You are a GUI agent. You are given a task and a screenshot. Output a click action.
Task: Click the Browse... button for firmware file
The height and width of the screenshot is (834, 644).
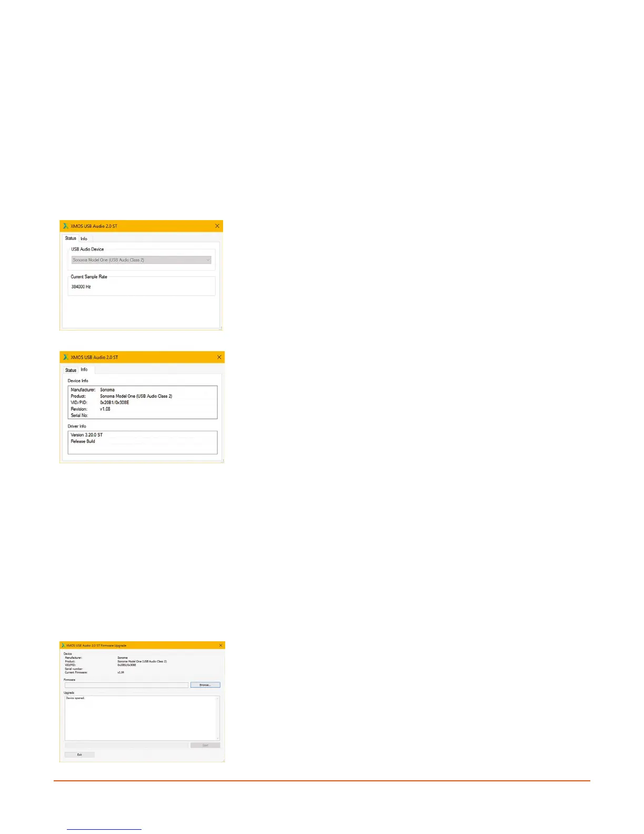205,685
